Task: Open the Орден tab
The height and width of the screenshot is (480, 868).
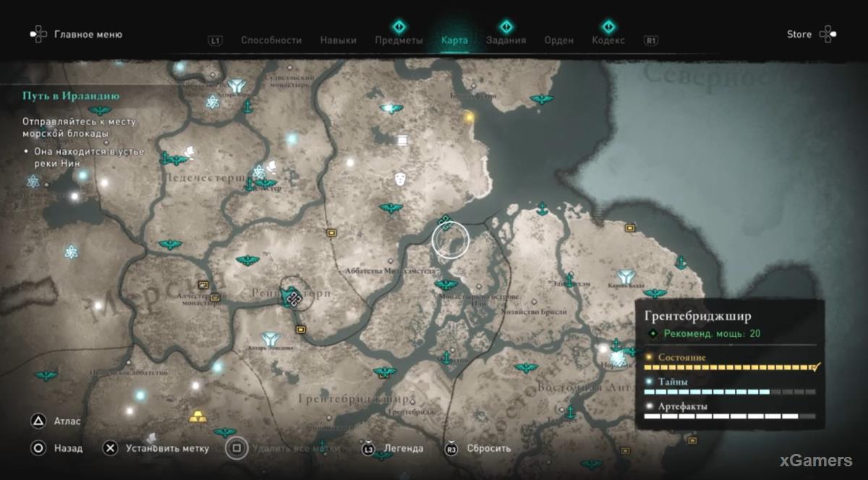Action: pyautogui.click(x=558, y=40)
